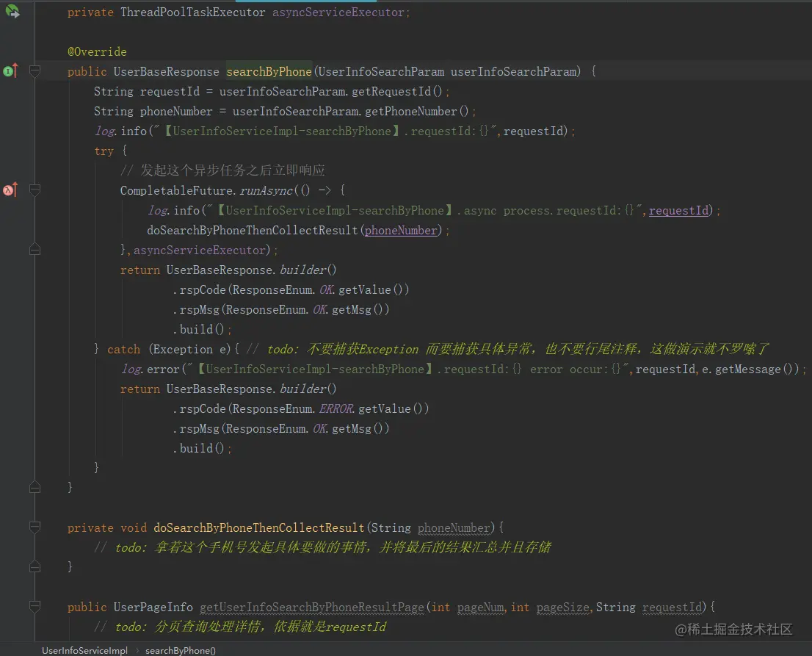The width and height of the screenshot is (812, 656).
Task: Click UserPageInfo return type
Action: (x=153, y=607)
